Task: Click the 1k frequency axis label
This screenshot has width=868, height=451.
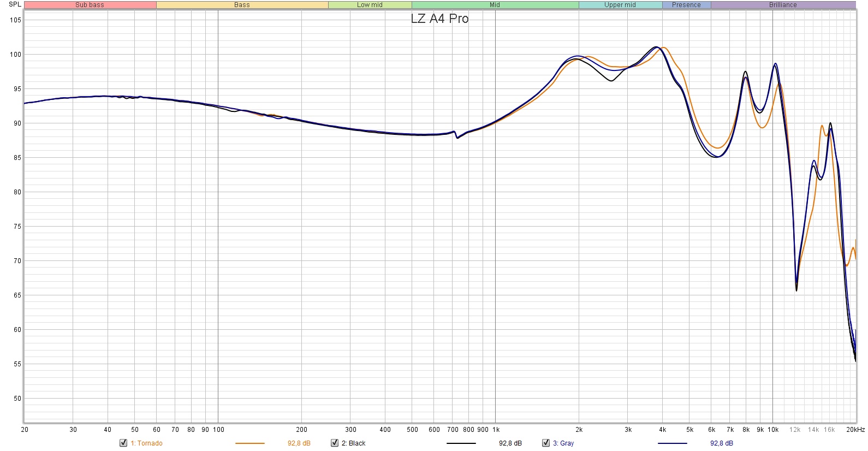Action: (x=496, y=430)
